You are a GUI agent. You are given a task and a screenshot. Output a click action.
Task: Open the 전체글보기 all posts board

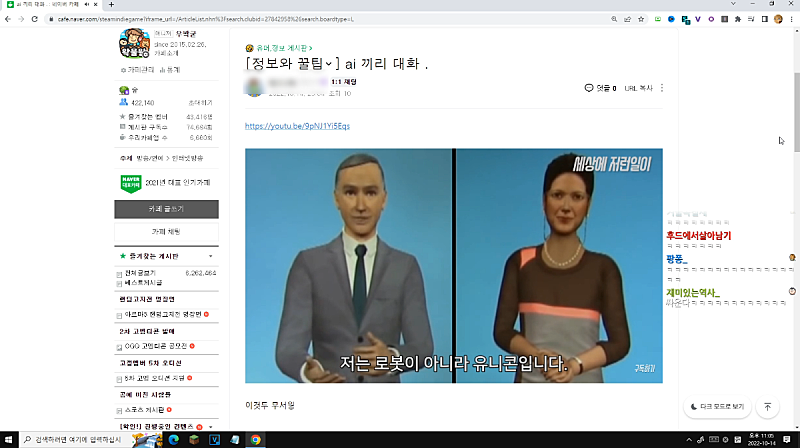coord(140,273)
